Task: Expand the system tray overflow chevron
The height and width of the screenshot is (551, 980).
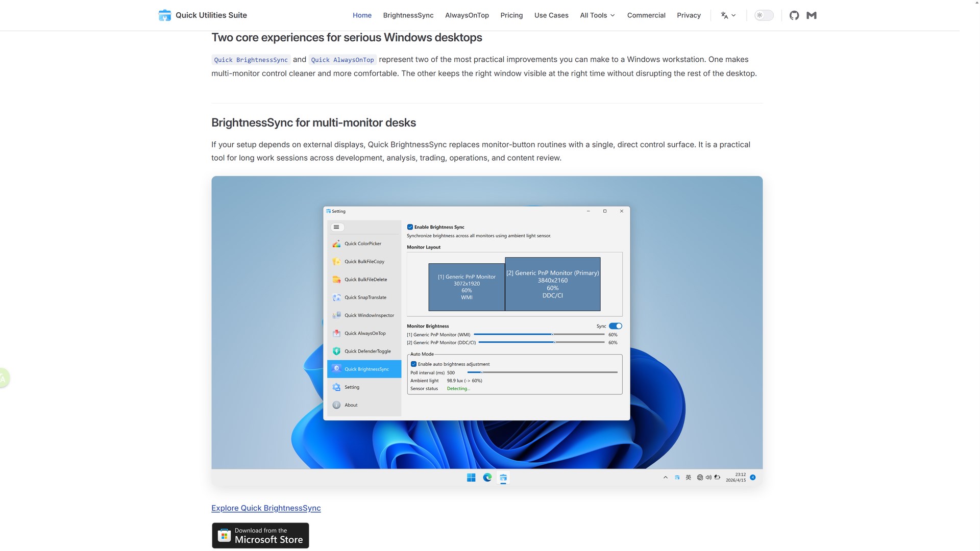Action: (x=666, y=478)
